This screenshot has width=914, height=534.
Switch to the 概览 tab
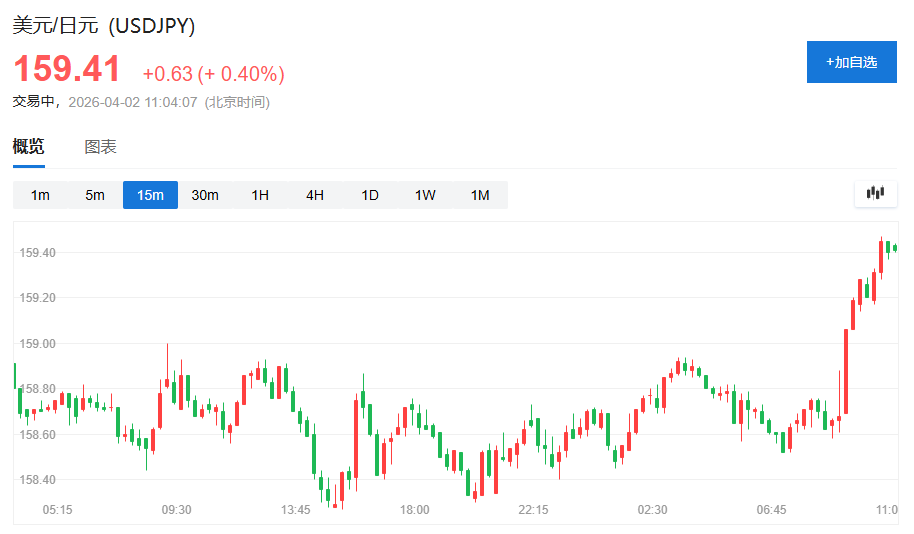29,146
